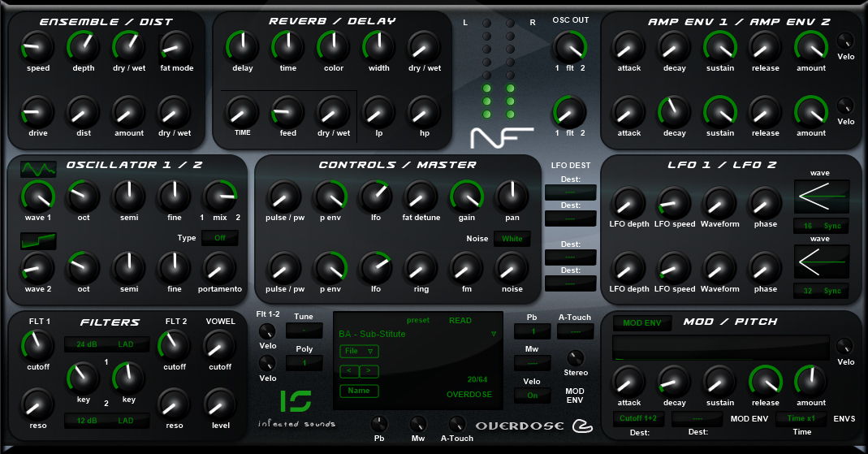Viewport: 868px width, 454px height.
Task: Click the delay hp filter knob
Action: tap(424, 112)
